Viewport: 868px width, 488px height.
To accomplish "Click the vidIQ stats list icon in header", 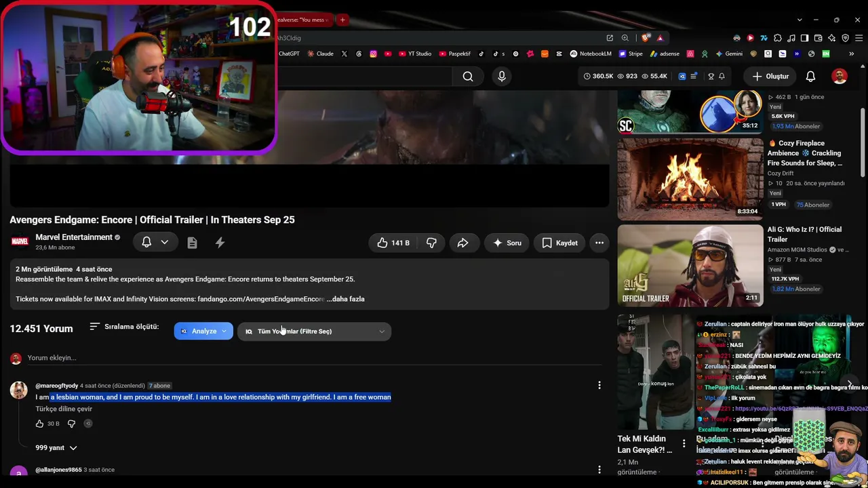I will 694,77.
